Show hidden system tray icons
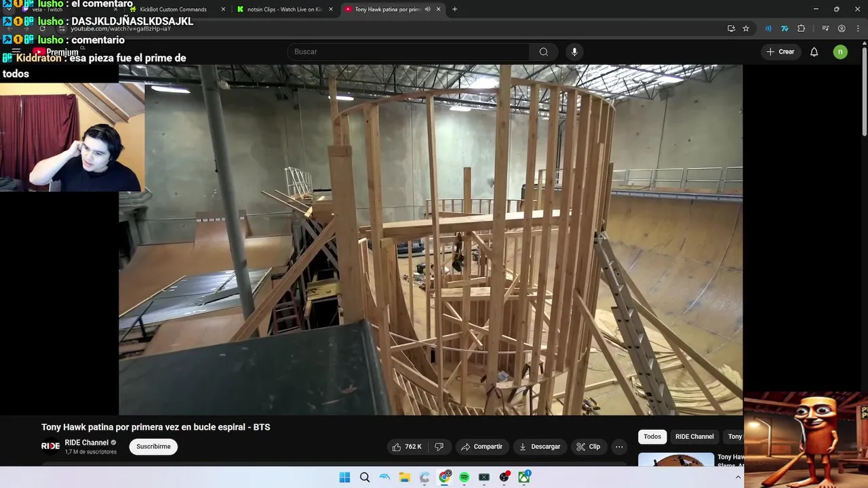Image resolution: width=868 pixels, height=488 pixels. (738, 477)
